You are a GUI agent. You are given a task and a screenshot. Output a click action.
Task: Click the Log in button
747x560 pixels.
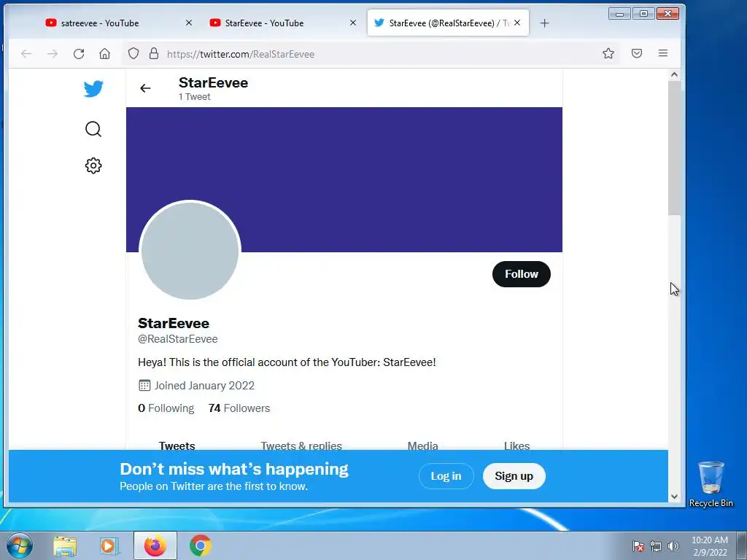click(446, 475)
